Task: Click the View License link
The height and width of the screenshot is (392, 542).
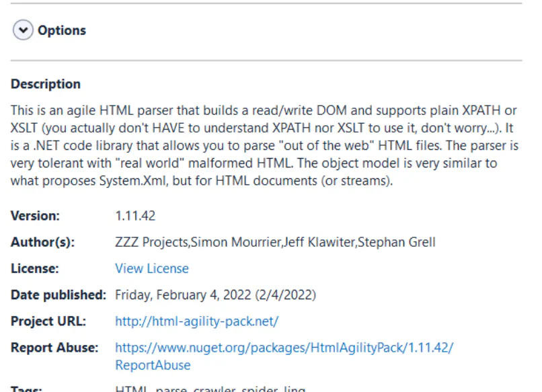Action: tap(152, 268)
